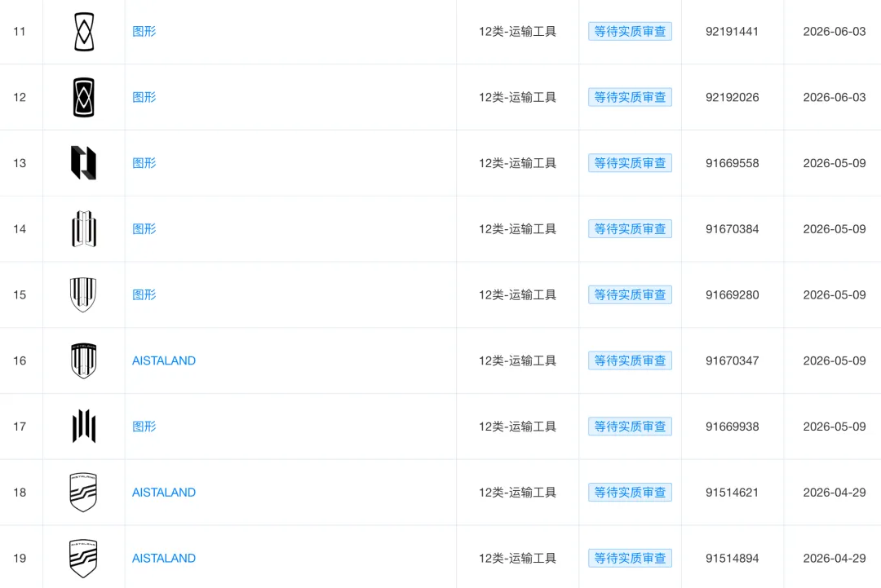Click 等待实质审查 status tag in row 17
The height and width of the screenshot is (588, 881).
630,427
